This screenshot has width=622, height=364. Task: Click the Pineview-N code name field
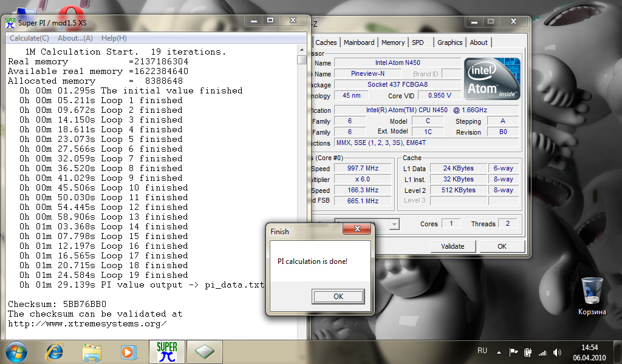[367, 73]
